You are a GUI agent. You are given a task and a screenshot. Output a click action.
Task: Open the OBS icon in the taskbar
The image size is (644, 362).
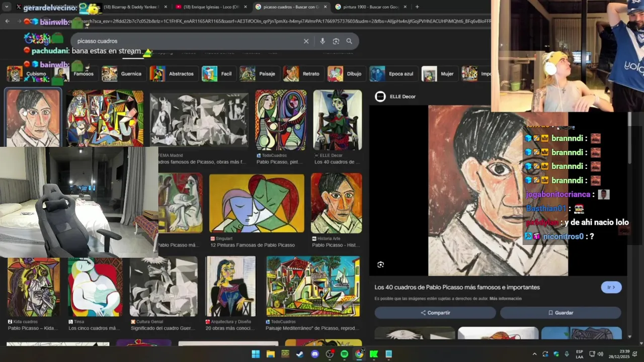pyautogui.click(x=330, y=354)
